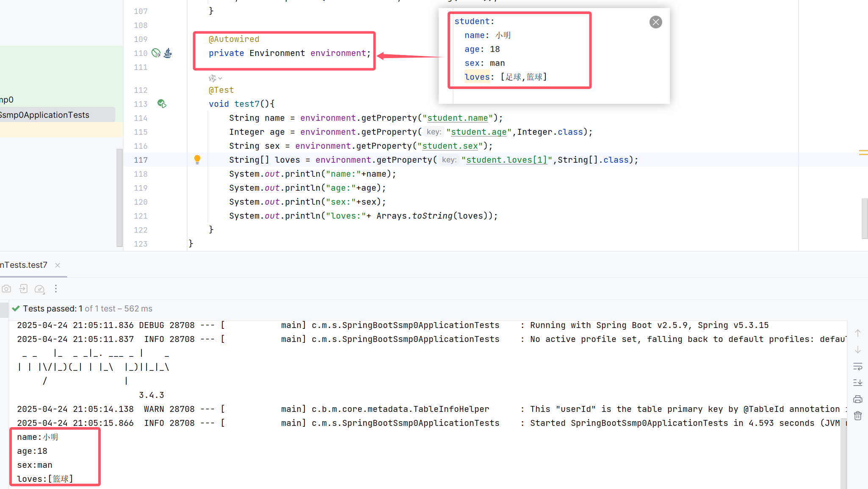Click the run test gutter icon for test7
Screen dimensions: 868x489
[x=162, y=104]
